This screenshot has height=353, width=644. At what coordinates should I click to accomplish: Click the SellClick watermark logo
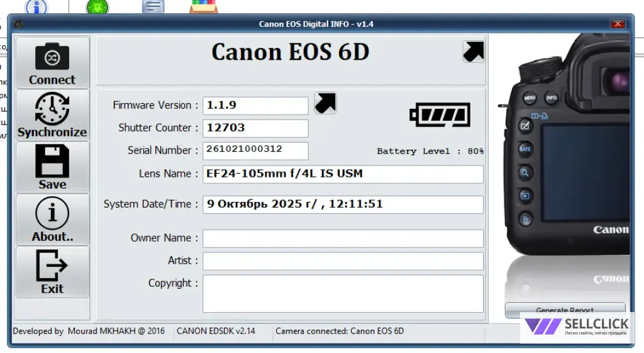pyautogui.click(x=577, y=327)
